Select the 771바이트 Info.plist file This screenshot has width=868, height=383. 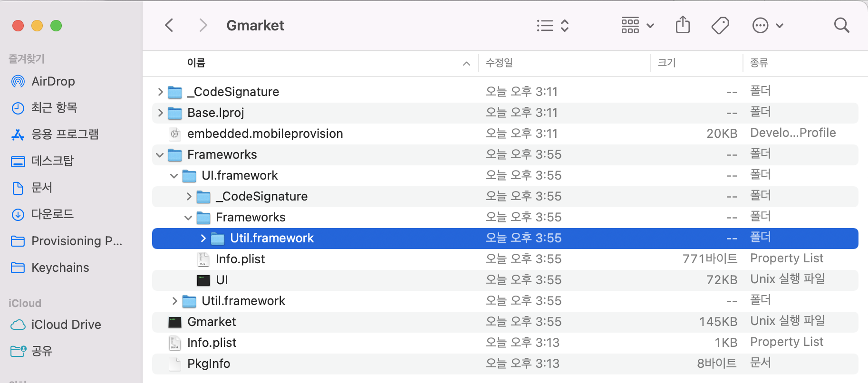[x=505, y=259]
